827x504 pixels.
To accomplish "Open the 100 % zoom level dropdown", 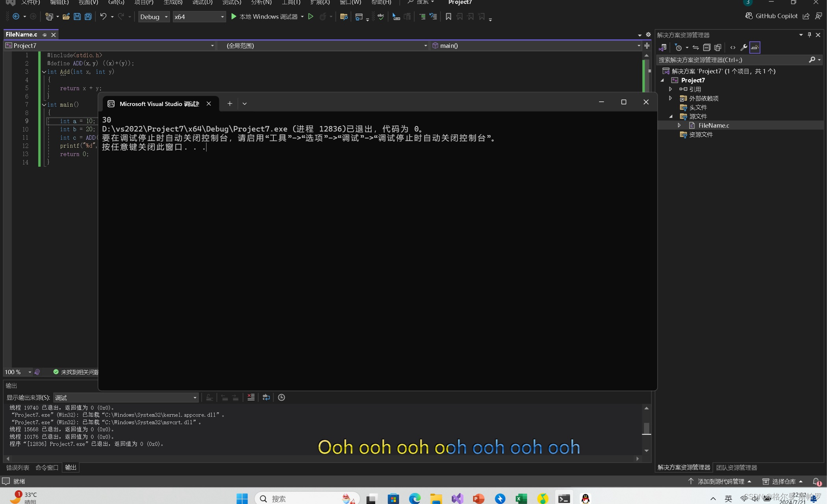I will pyautogui.click(x=18, y=372).
